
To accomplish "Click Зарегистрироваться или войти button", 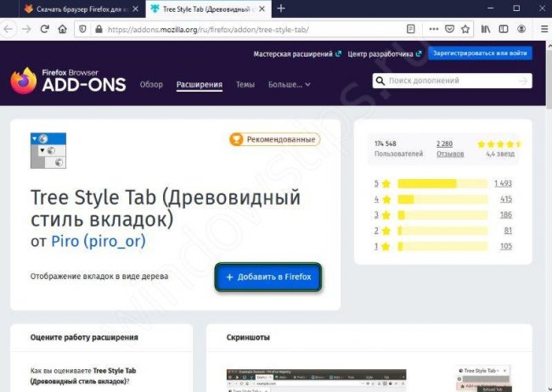I will pos(480,53).
